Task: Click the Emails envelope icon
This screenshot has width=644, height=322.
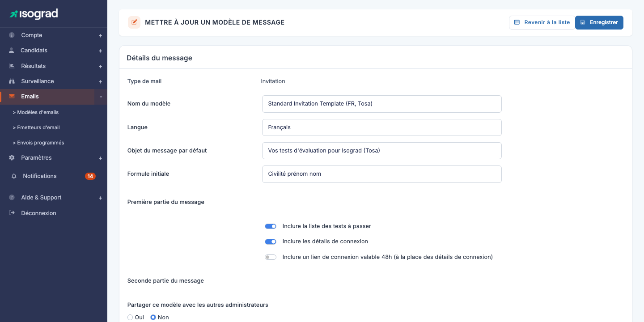Action: coord(12,97)
